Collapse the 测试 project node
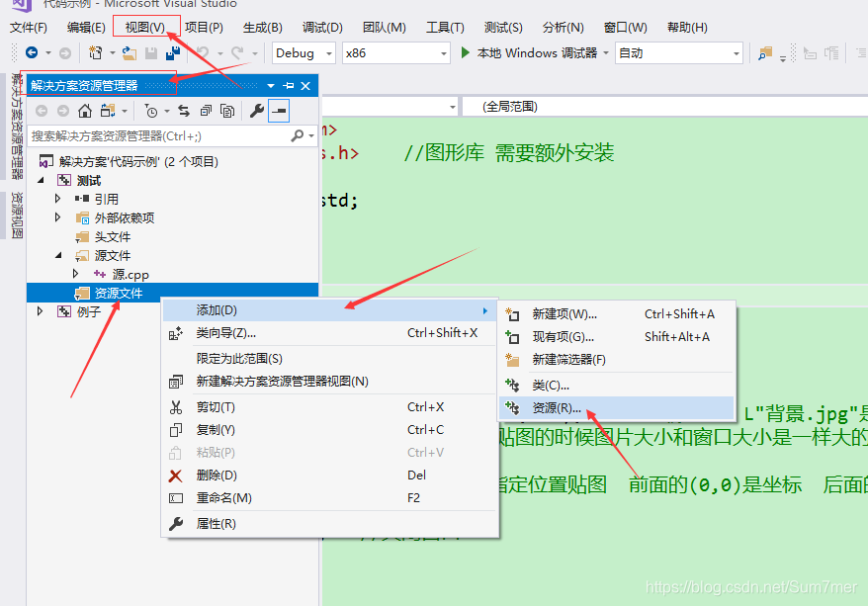The width and height of the screenshot is (868, 606). tap(41, 181)
